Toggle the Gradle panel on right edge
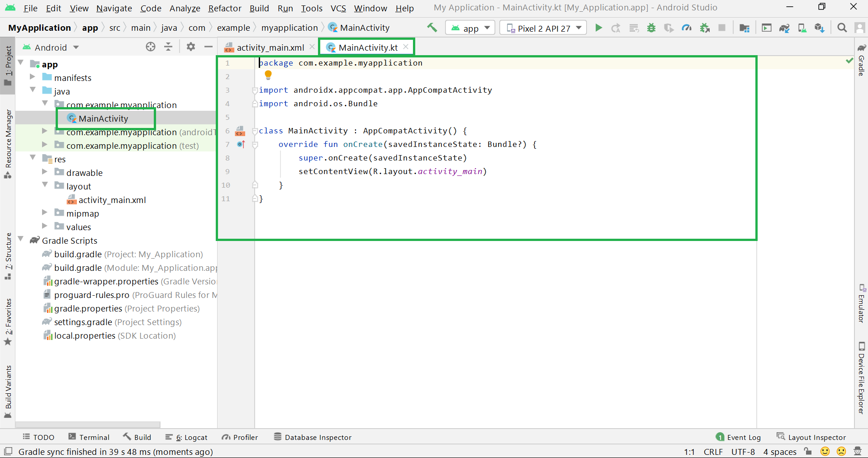Image resolution: width=868 pixels, height=458 pixels. coord(861,61)
